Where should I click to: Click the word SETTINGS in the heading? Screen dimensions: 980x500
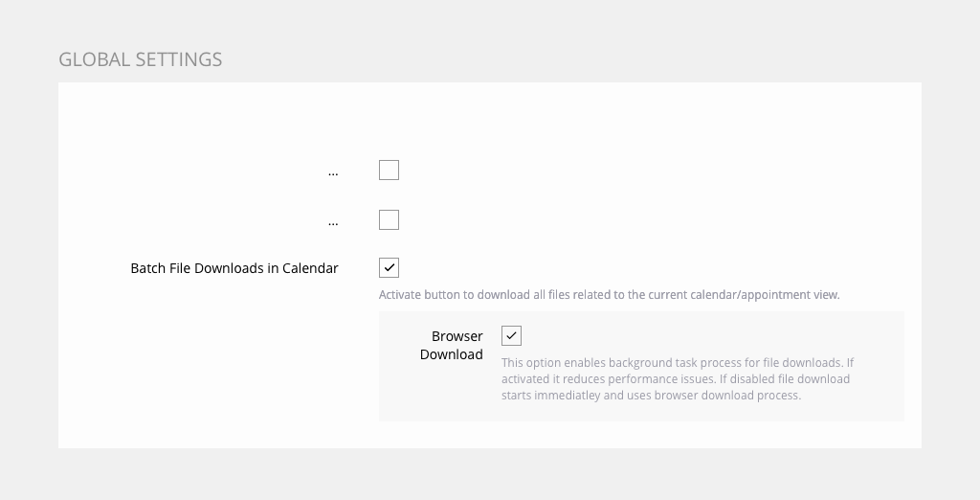point(178,59)
